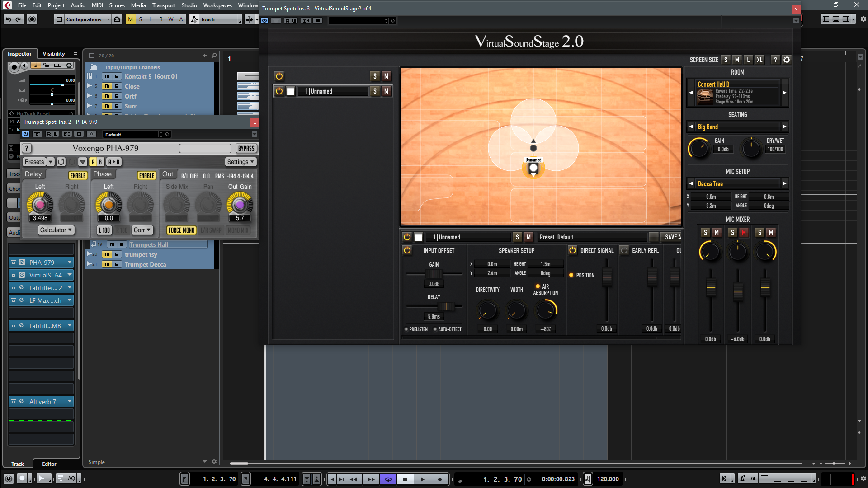Open track search magnifier icon
This screenshot has width=868, height=488.
(214, 56)
